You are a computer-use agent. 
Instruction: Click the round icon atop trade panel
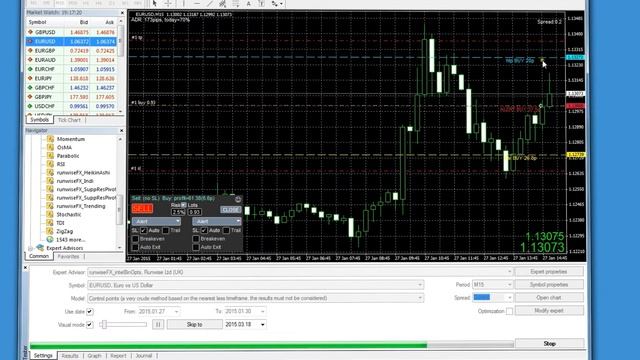pos(238,199)
